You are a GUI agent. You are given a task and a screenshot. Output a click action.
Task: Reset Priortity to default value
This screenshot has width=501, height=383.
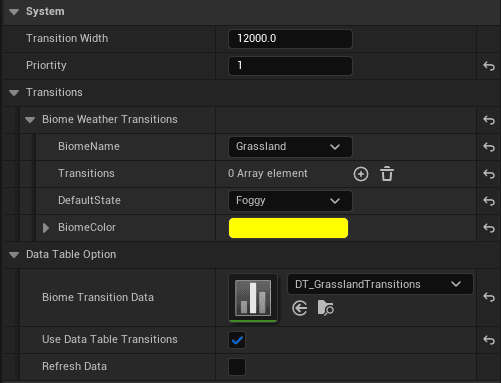click(x=489, y=66)
